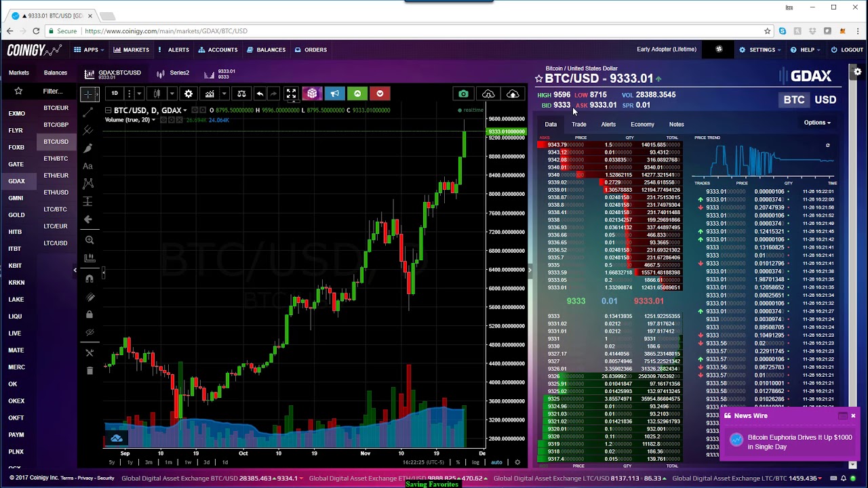This screenshot has height=488, width=868.
Task: Click the back arrow drawing tool
Action: pyautogui.click(x=88, y=219)
